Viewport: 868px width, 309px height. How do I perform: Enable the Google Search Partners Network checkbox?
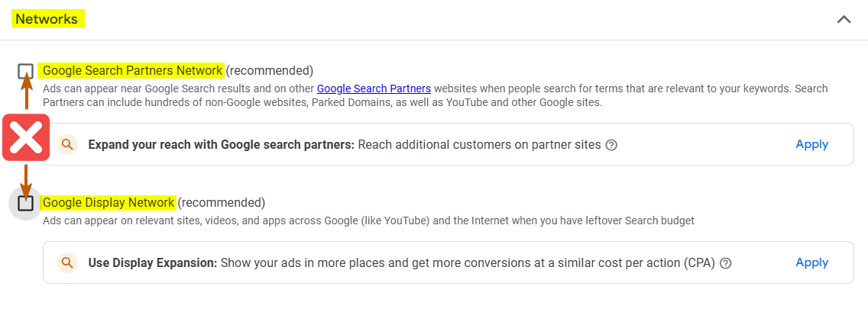[26, 71]
